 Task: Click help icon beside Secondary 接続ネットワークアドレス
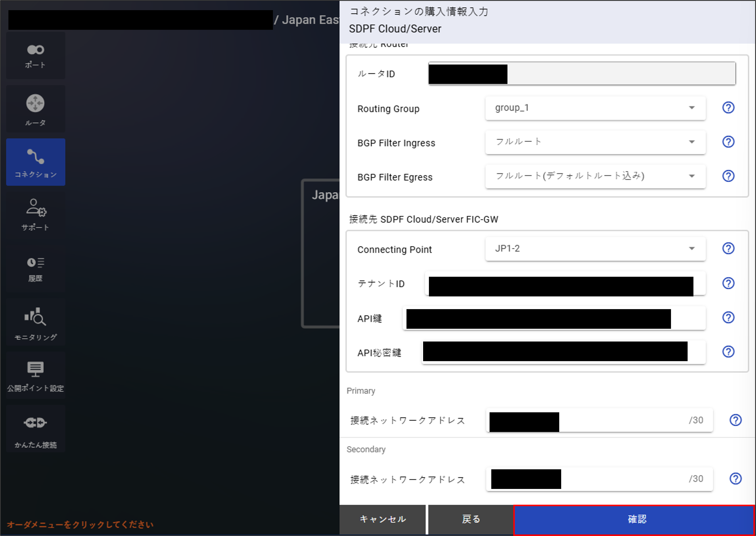click(x=736, y=479)
